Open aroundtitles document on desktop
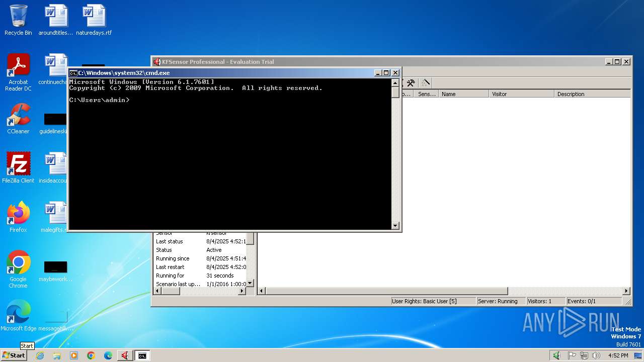Viewport: 644px width, 362px height. (56, 20)
